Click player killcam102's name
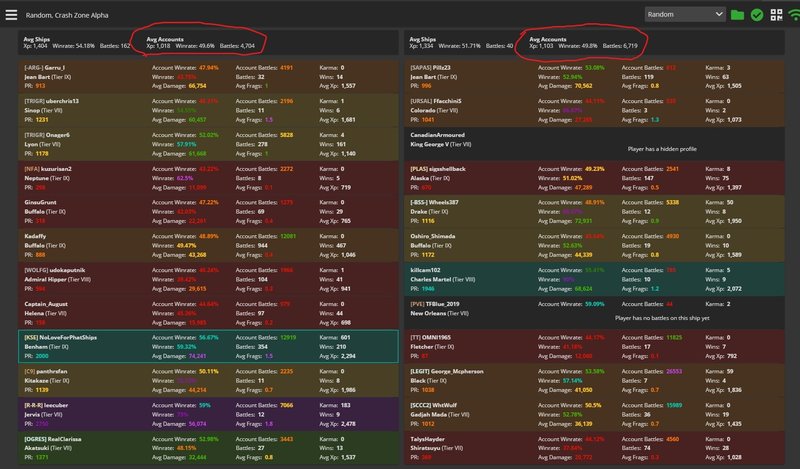The width and height of the screenshot is (800, 469). 432,269
